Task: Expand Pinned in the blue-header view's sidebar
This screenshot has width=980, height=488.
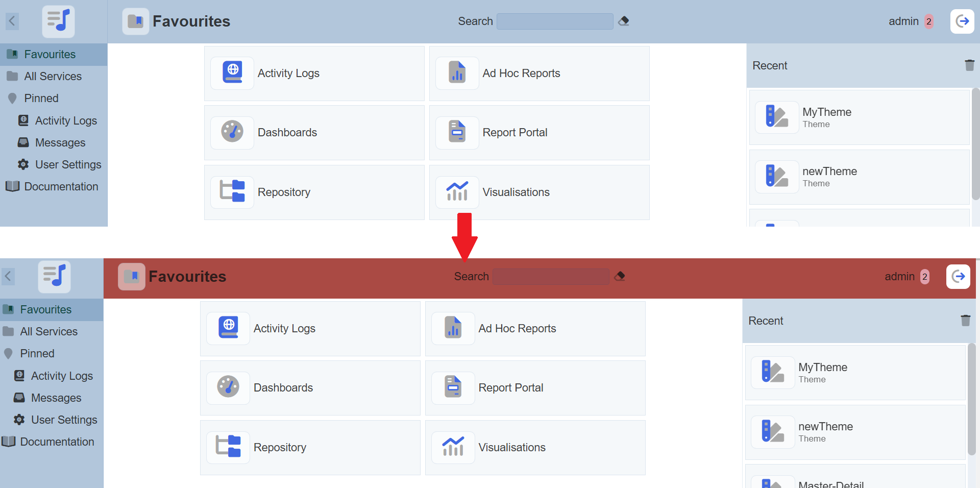Action: 41,98
